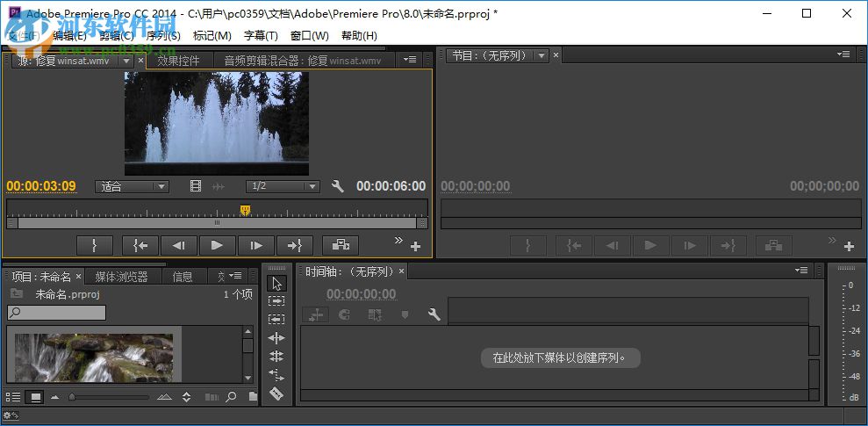Open the Source monitor panel menu
The width and height of the screenshot is (868, 426).
click(x=410, y=59)
